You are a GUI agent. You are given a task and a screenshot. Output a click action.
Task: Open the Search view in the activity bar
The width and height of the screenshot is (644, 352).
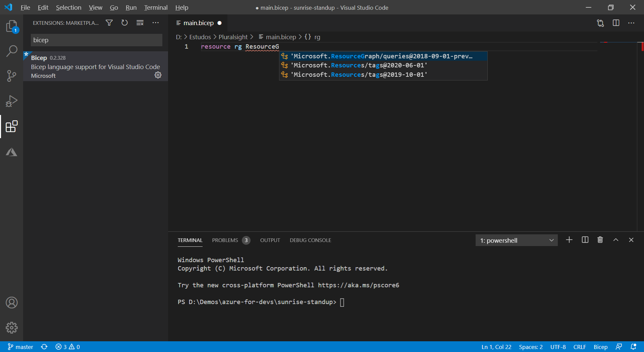pyautogui.click(x=12, y=51)
